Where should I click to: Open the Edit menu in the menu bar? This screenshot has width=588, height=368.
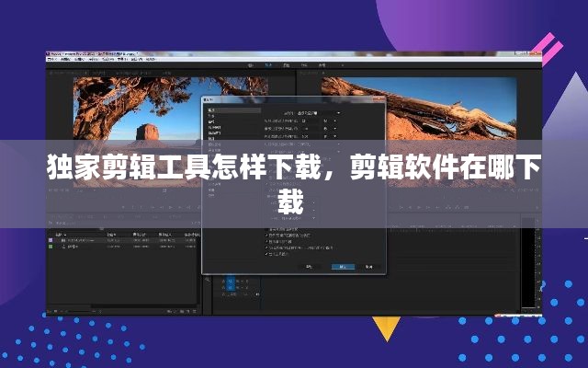pyautogui.click(x=65, y=59)
